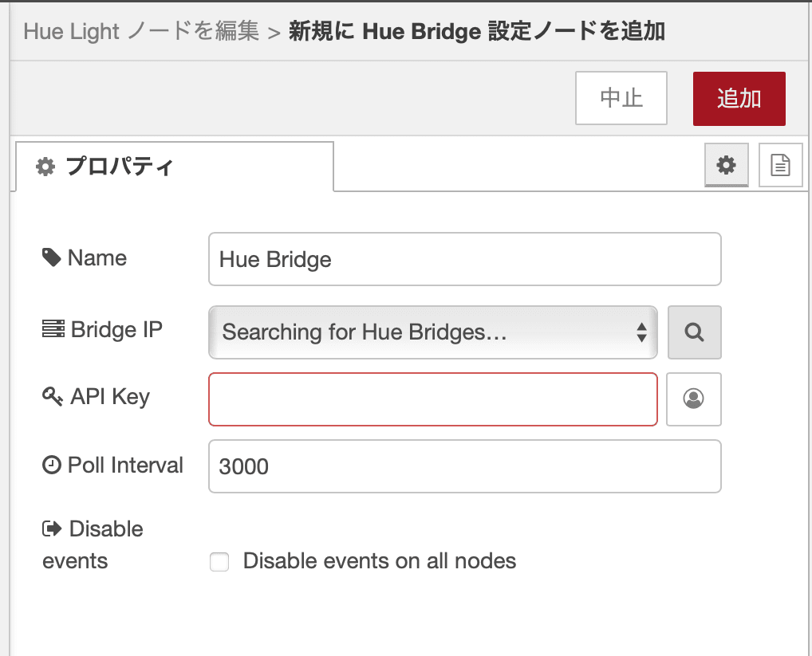The width and height of the screenshot is (812, 656).
Task: Click the tag icon beside Name
Action: pyautogui.click(x=51, y=257)
